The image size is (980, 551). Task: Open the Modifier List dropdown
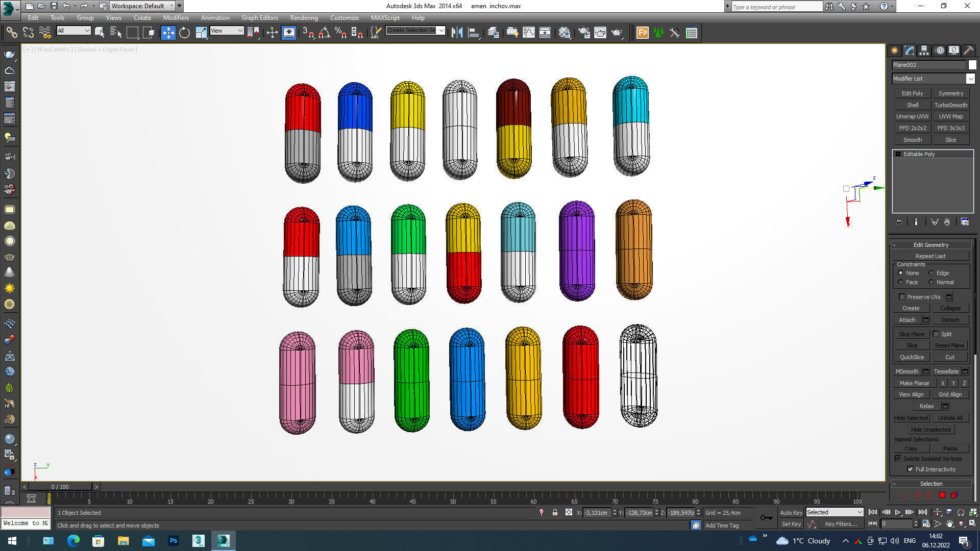click(972, 79)
